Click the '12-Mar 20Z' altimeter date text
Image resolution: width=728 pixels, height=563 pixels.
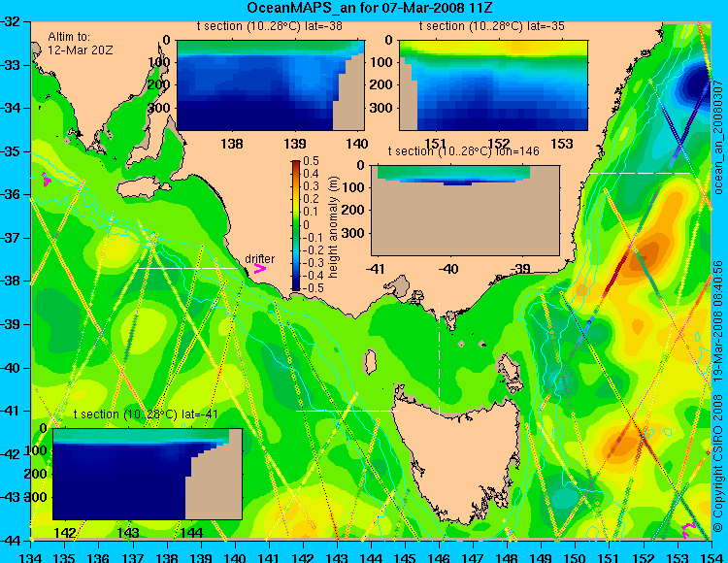click(x=81, y=50)
